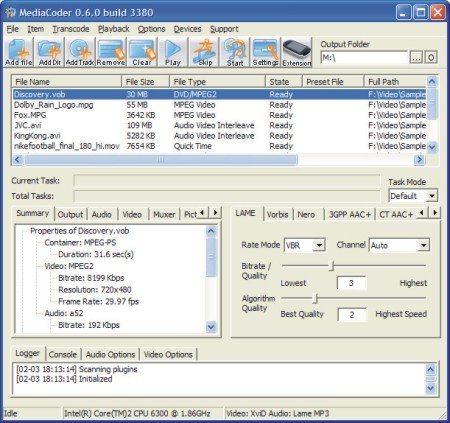Select the KingKong.avi file row
This screenshot has width=450, height=423.
[219, 136]
